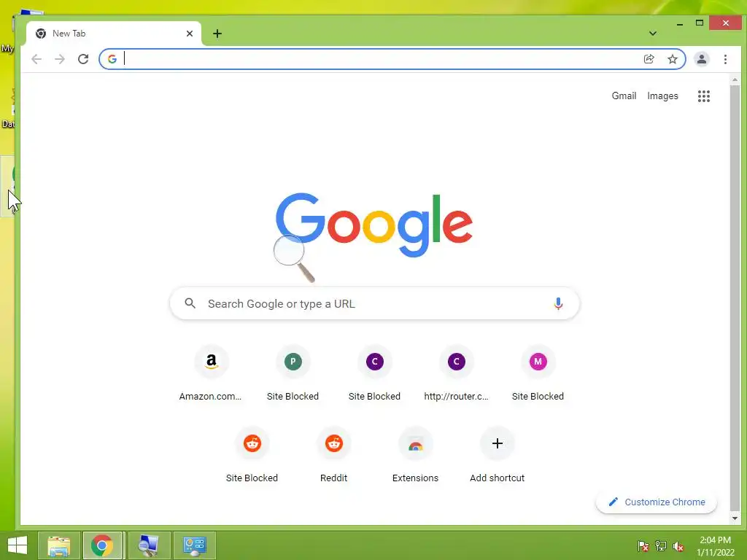Image resolution: width=747 pixels, height=560 pixels.
Task: Open the Google apps grid
Action: 704,96
